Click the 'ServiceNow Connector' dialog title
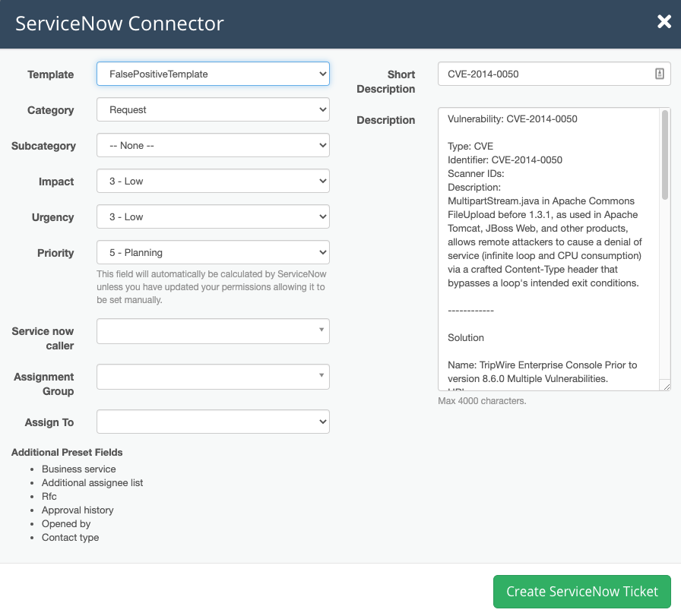This screenshot has width=681, height=616. (x=119, y=23)
